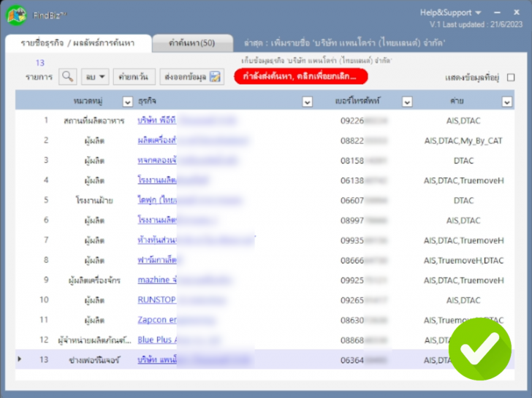Screen dimensions: 532x398
Task: Close the FindBiz window
Action: coord(517,12)
